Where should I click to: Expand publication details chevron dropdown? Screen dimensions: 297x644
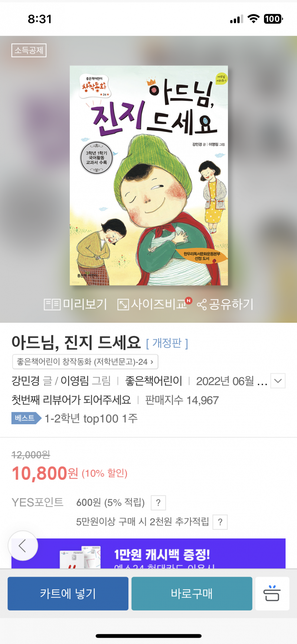click(278, 381)
